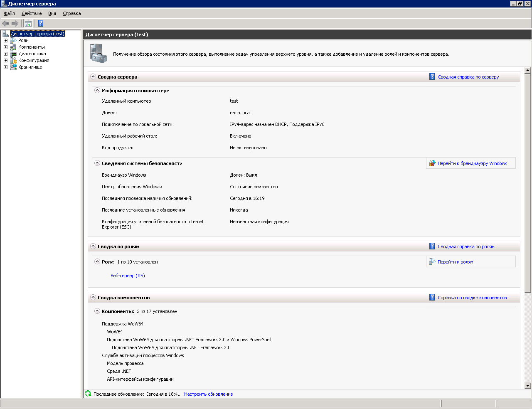Expand the Компоненты tree node
This screenshot has height=409, width=532.
(5, 47)
